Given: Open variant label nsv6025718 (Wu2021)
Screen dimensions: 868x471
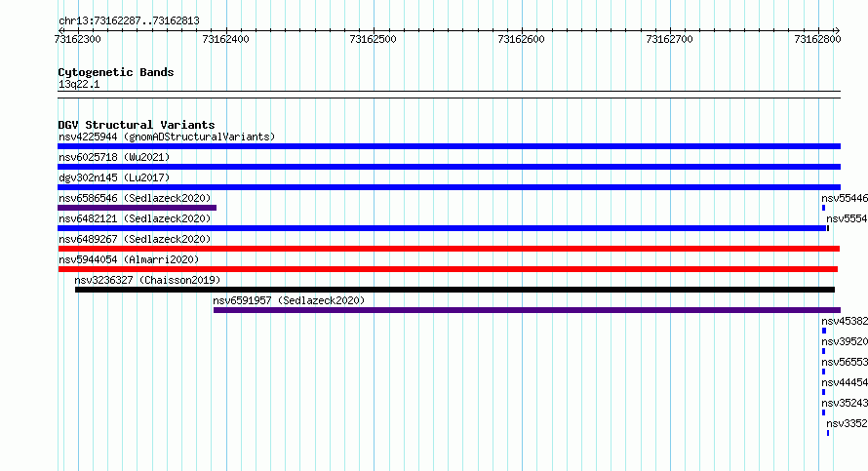Looking at the screenshot, I should click(114, 157).
